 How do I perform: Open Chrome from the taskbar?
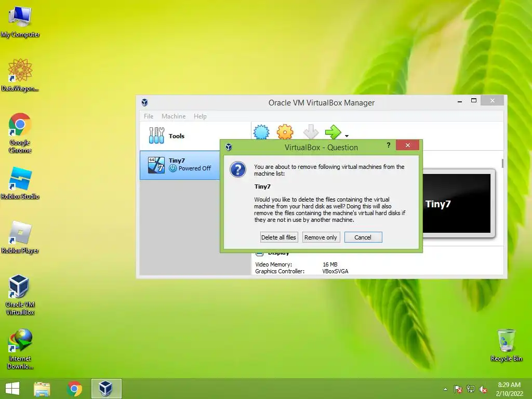tap(74, 389)
